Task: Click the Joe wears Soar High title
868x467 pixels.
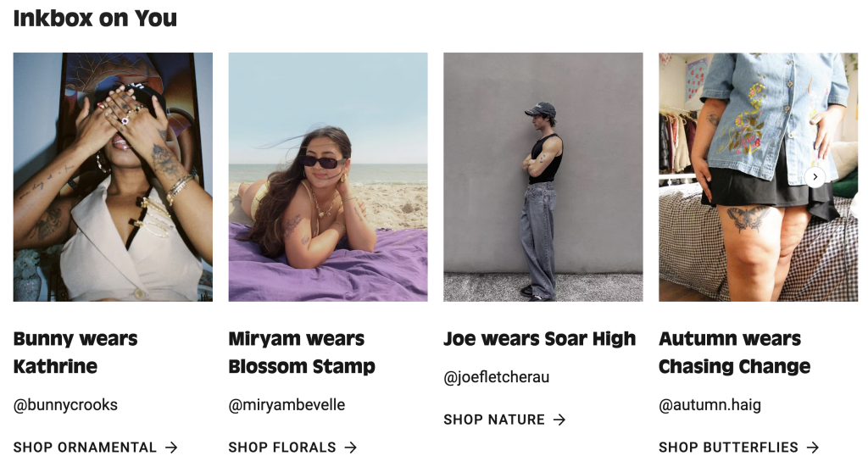Action: point(539,339)
